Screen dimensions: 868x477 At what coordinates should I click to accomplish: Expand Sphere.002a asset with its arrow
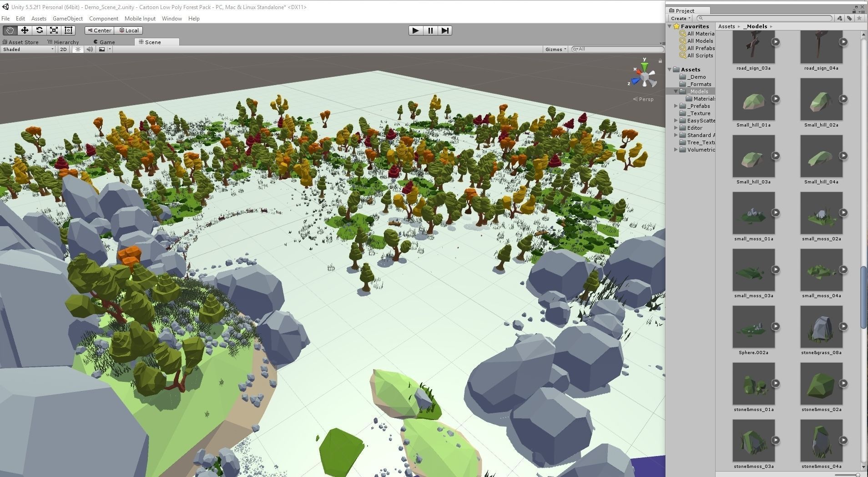click(x=776, y=326)
